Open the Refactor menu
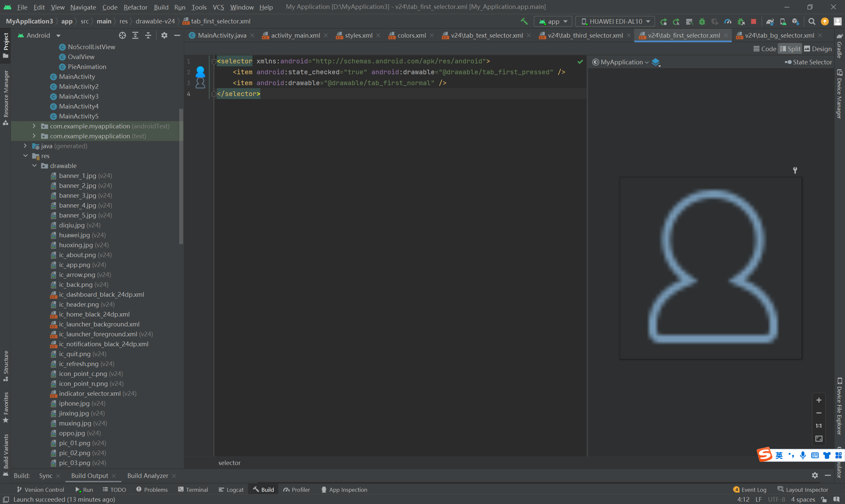Image resolution: width=845 pixels, height=504 pixels. pos(135,7)
